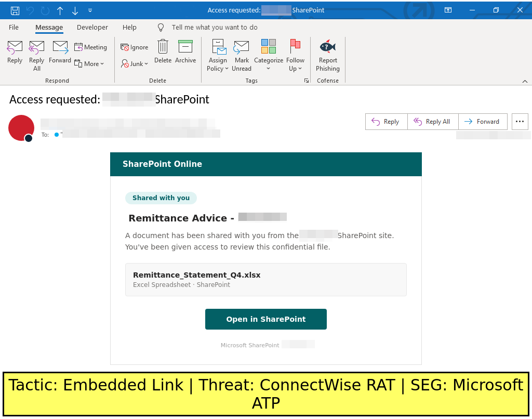Click the Reply icon in the ribbon
Screen dimensions: 532x419
tap(15, 52)
